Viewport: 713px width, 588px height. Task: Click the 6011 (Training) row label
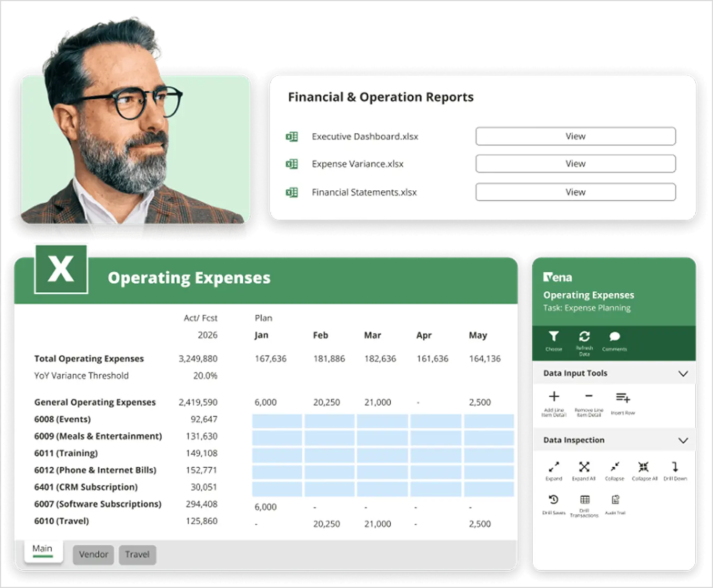point(66,454)
